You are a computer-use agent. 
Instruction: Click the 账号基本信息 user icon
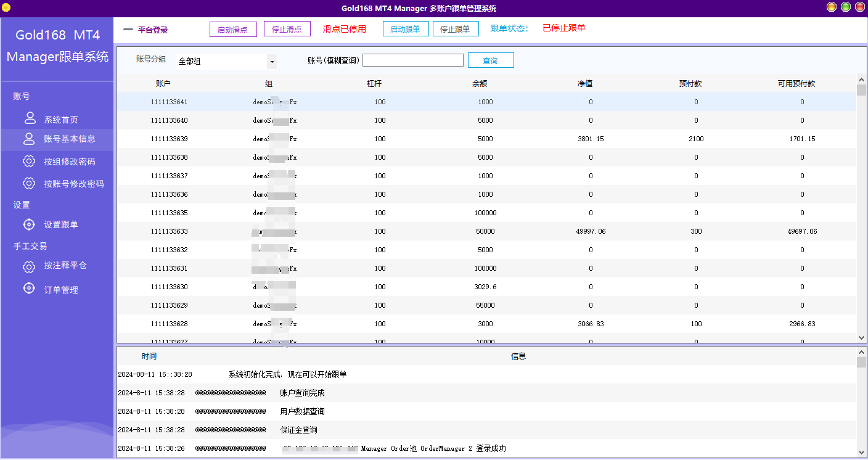tap(29, 139)
